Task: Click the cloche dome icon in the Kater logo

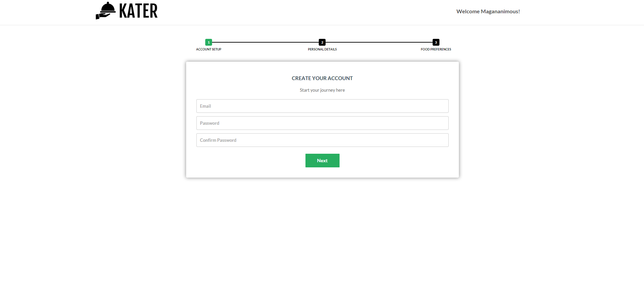Action: pos(108,7)
